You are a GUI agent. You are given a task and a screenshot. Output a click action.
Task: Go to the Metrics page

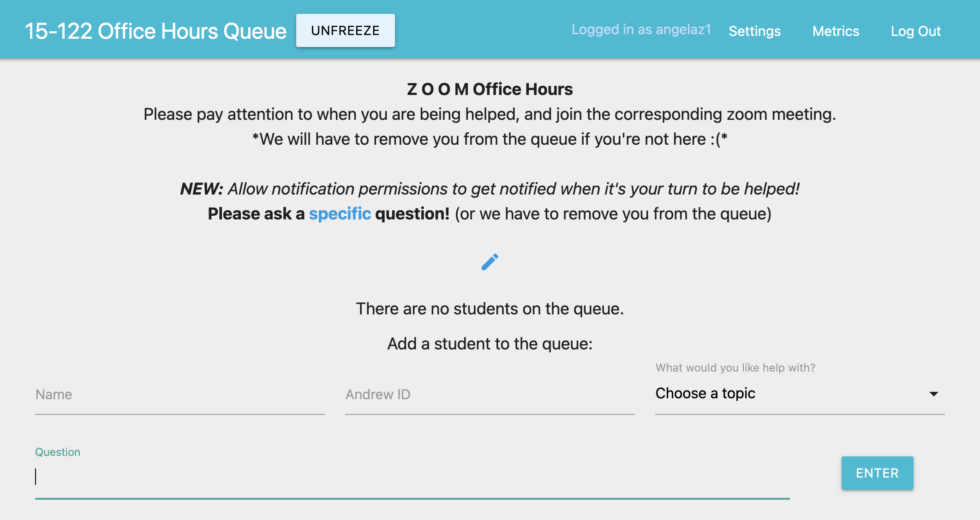tap(836, 31)
